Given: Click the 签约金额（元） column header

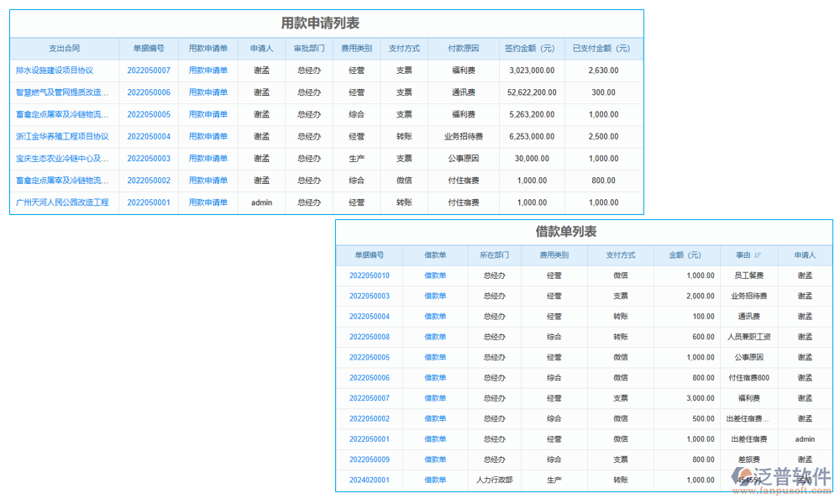Looking at the screenshot, I should pos(531,49).
